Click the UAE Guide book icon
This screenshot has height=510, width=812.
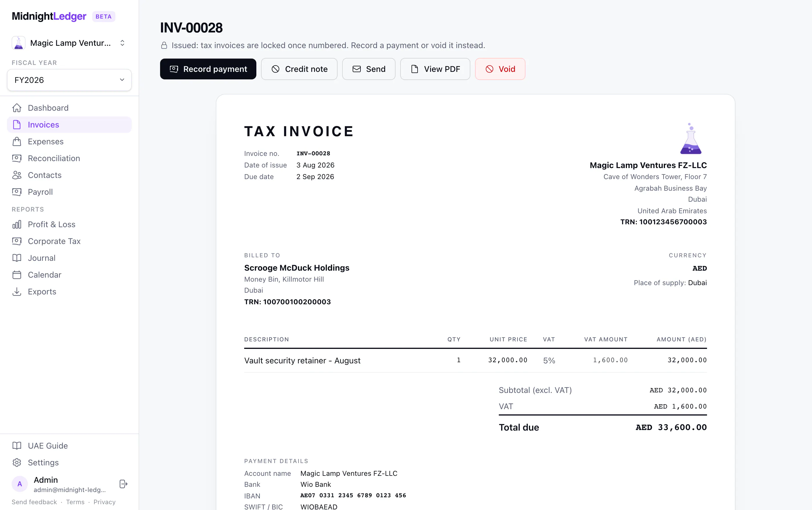point(17,446)
